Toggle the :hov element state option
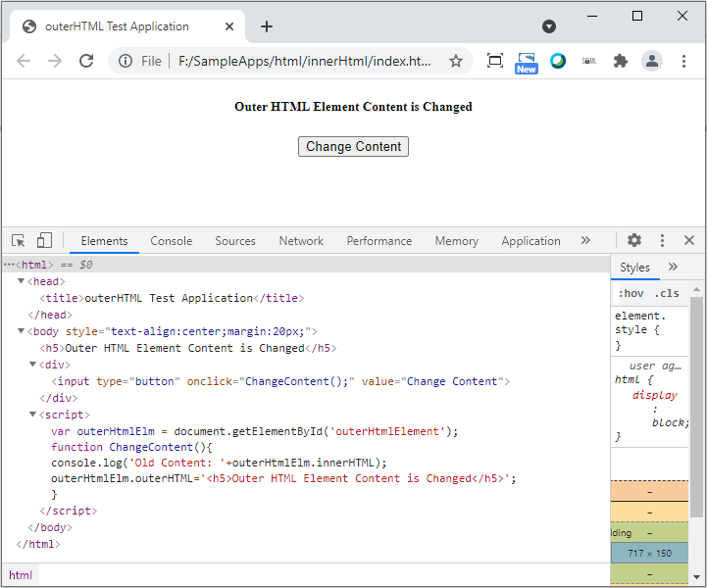The height and width of the screenshot is (588, 707). pyautogui.click(x=631, y=293)
